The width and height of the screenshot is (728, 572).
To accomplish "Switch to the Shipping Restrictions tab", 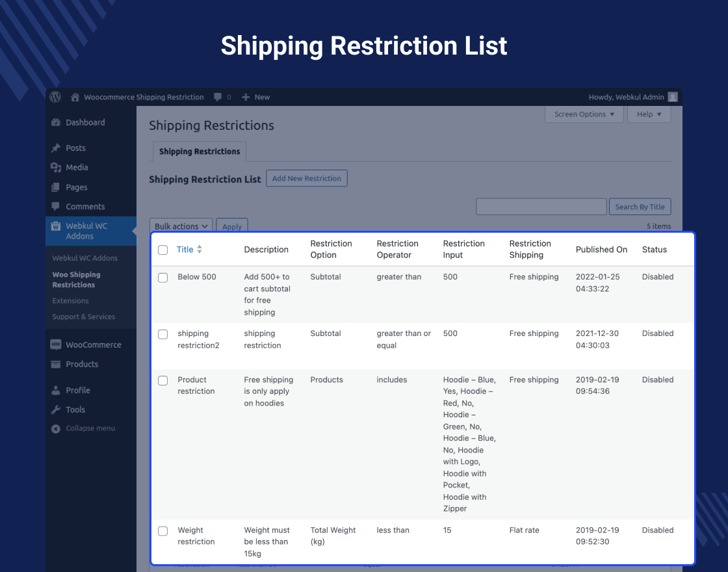I will [x=199, y=151].
